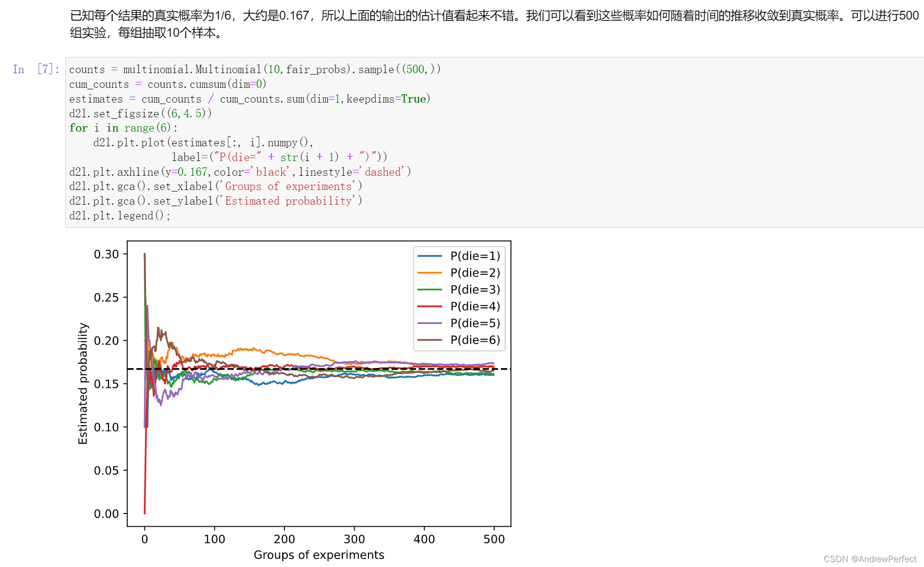
Task: Toggle visibility of P(die=3) via its legend entry
Action: point(475,289)
